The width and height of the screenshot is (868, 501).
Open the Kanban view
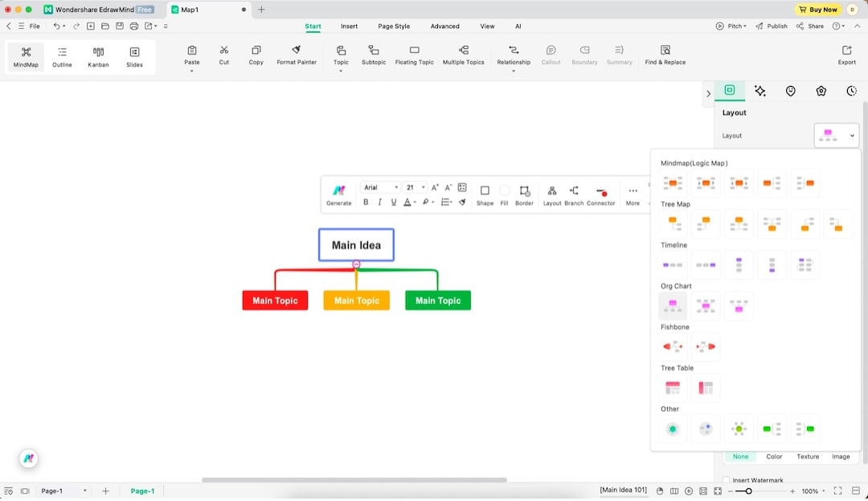(98, 57)
